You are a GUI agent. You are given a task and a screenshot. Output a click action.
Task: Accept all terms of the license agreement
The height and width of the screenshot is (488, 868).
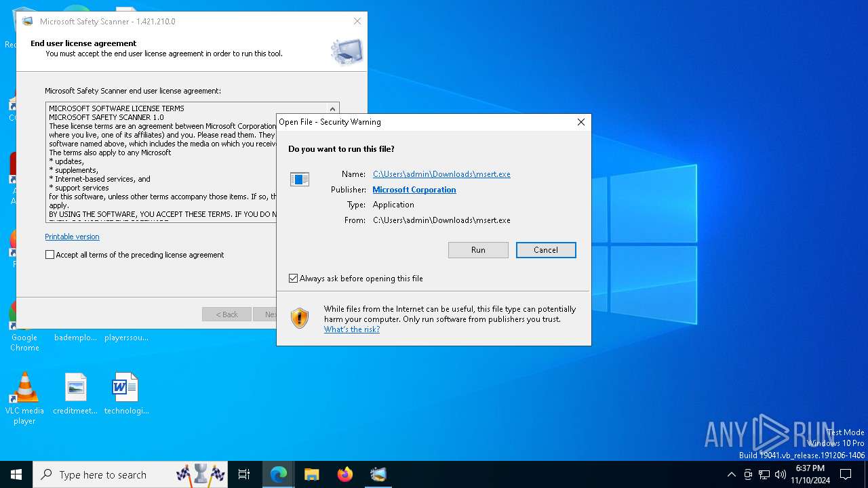tap(50, 255)
